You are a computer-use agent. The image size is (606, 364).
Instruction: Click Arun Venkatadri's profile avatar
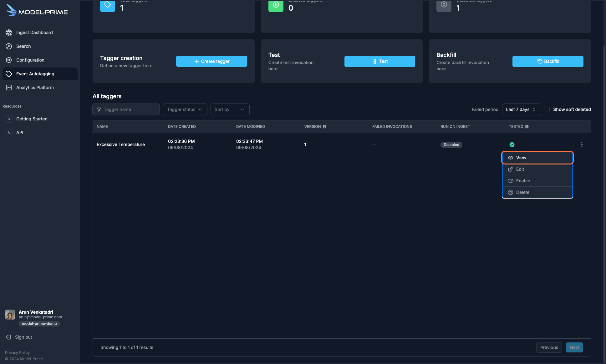point(10,315)
